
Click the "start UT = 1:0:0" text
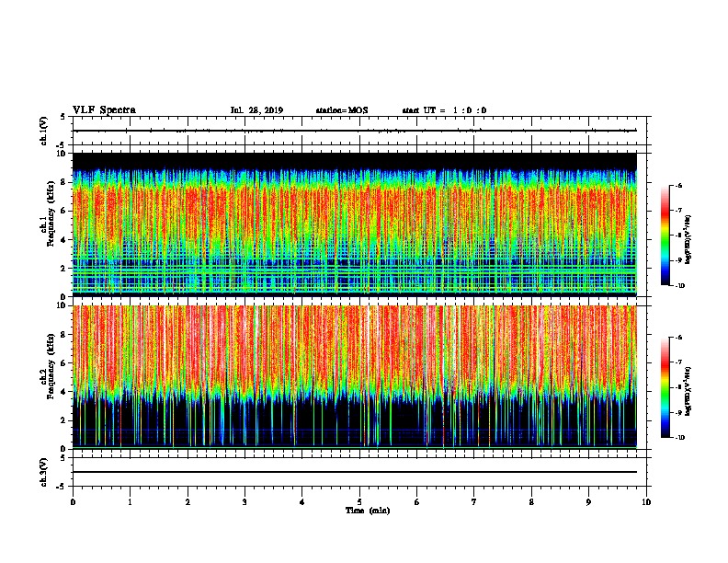click(444, 110)
